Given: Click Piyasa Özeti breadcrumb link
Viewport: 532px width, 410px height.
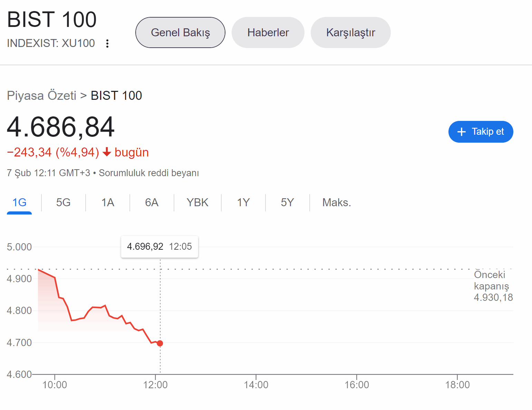Looking at the screenshot, I should point(41,96).
